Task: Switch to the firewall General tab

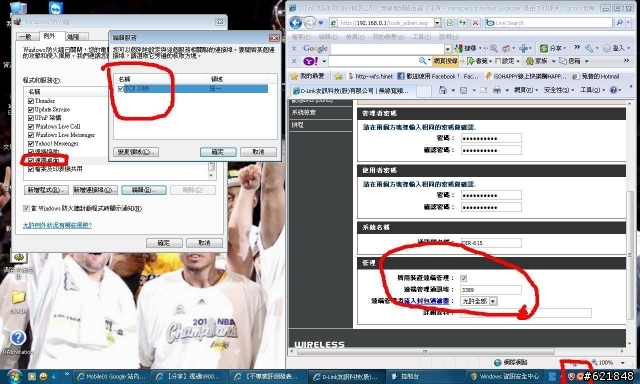Action: point(27,36)
